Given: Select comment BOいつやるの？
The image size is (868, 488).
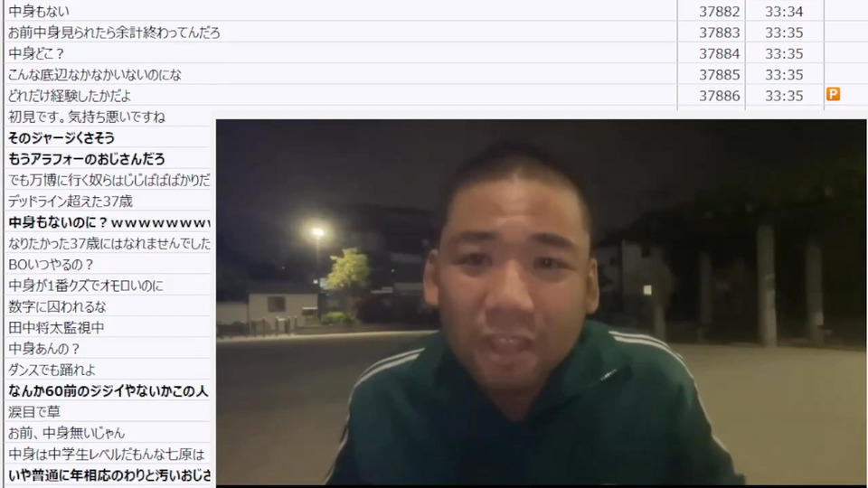Looking at the screenshot, I should pyautogui.click(x=51, y=265).
